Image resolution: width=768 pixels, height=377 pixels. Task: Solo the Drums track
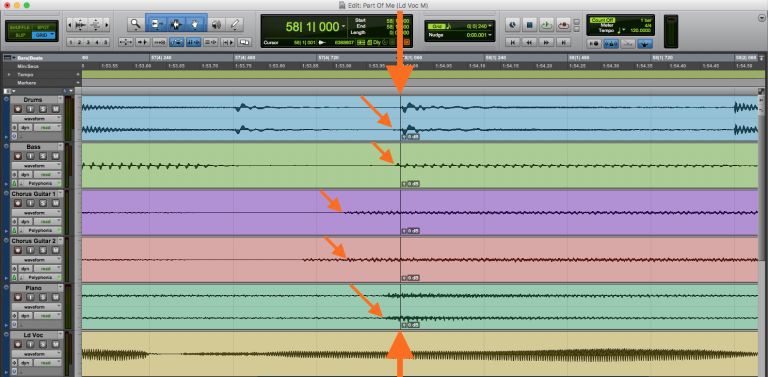coord(43,109)
